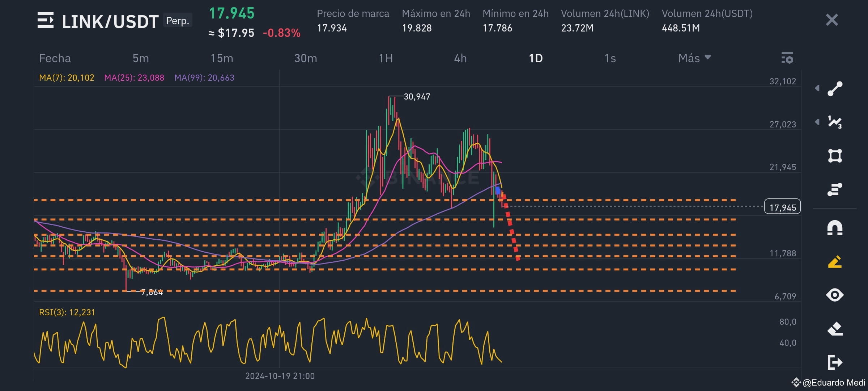Click the Volumen 24h(USDT) value 448.51M

[x=681, y=28]
